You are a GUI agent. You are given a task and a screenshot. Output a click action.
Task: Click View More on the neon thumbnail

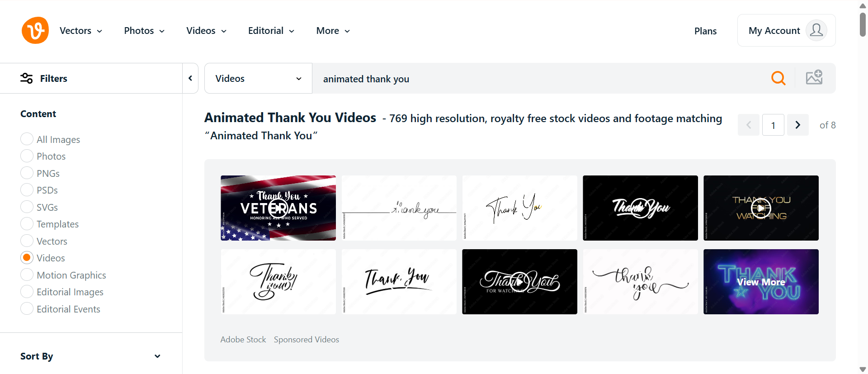click(761, 282)
